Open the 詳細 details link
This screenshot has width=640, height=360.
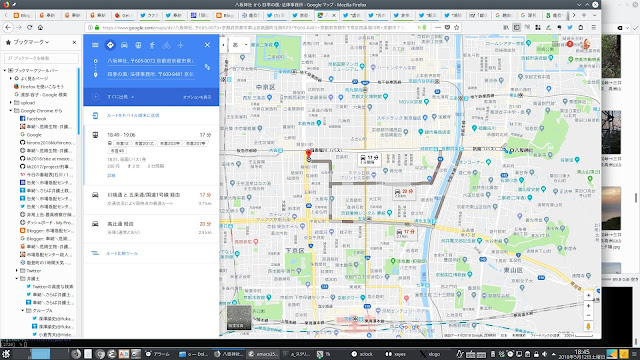click(x=111, y=176)
